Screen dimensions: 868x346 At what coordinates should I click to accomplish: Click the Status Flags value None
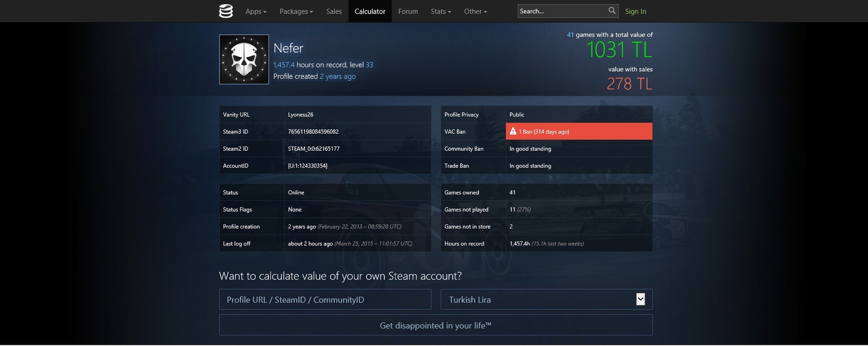[x=295, y=209]
